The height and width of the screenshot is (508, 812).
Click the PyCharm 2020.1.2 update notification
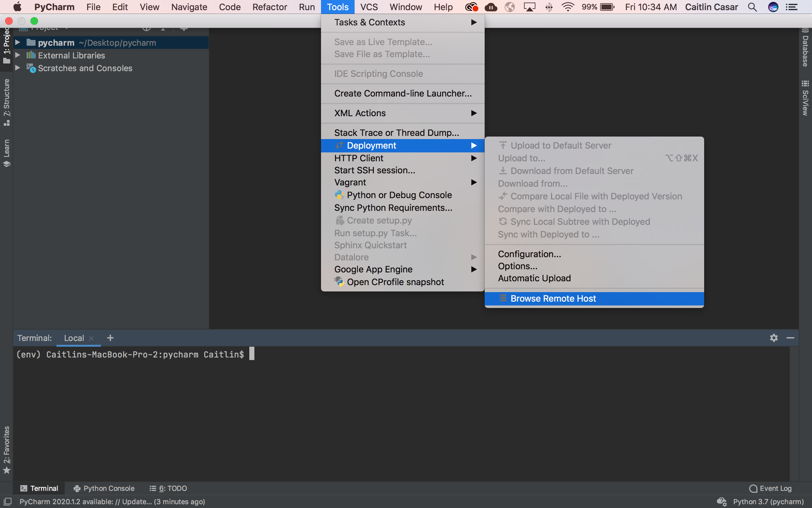point(112,502)
